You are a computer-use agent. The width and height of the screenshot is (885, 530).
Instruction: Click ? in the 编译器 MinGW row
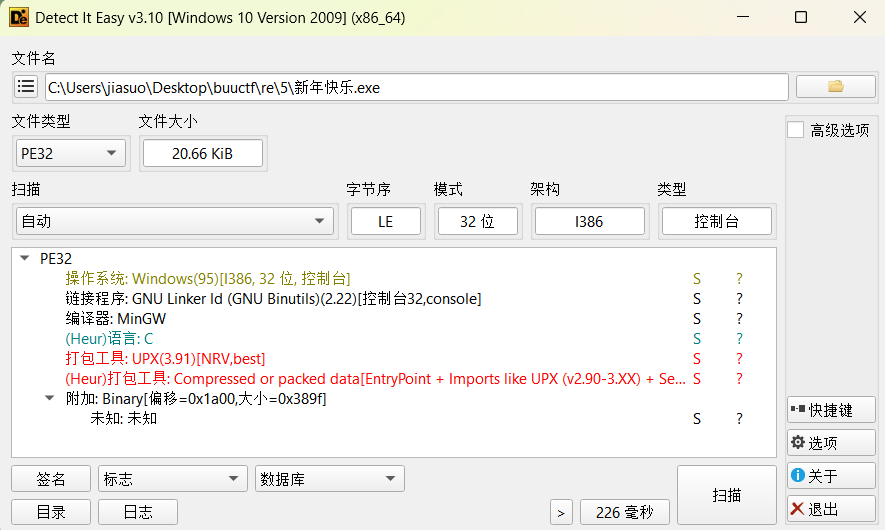[x=739, y=319]
